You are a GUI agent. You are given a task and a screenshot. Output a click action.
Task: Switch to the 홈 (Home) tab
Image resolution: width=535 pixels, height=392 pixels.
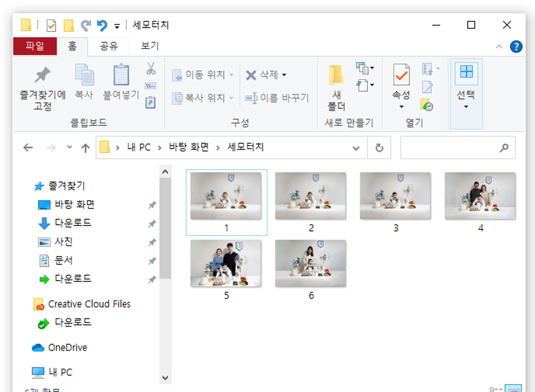click(72, 46)
